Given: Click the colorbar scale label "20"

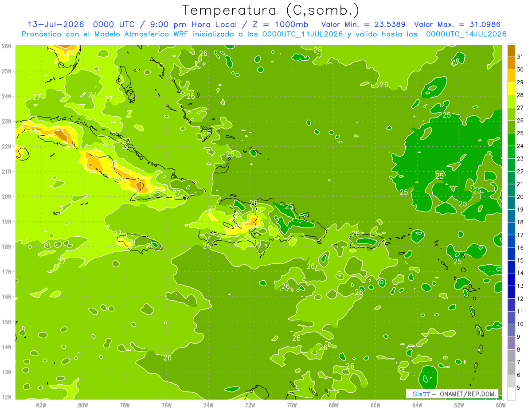Looking at the screenshot, I should click(x=520, y=196).
